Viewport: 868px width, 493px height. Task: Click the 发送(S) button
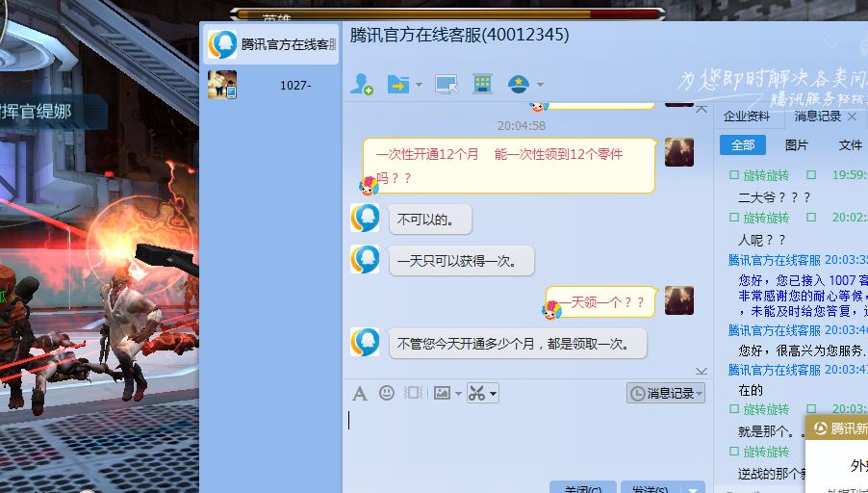click(651, 488)
